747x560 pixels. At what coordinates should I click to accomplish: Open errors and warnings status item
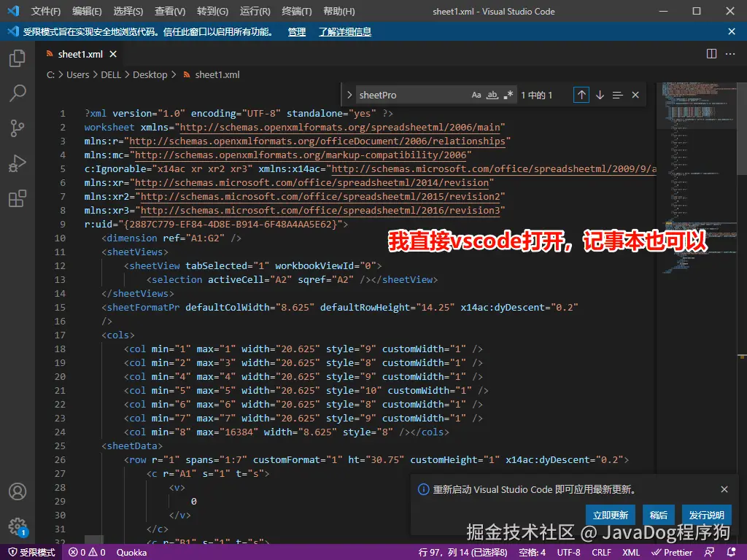click(87, 553)
